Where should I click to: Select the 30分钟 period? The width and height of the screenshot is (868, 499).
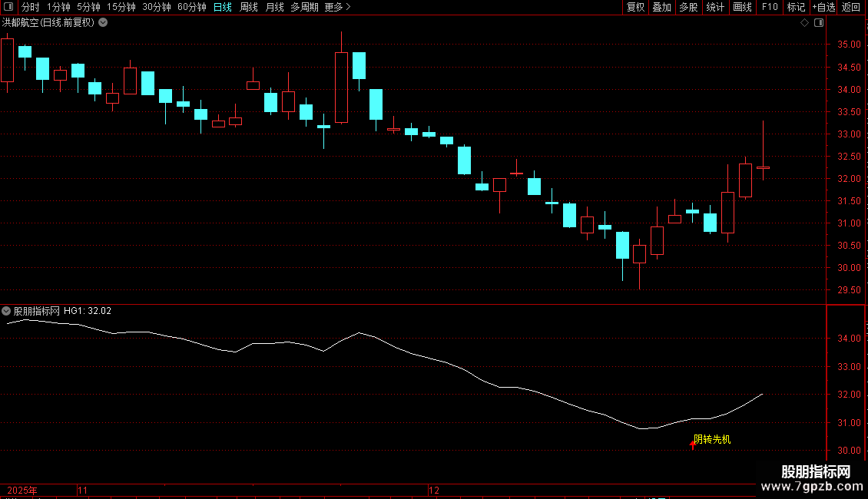[x=157, y=7]
